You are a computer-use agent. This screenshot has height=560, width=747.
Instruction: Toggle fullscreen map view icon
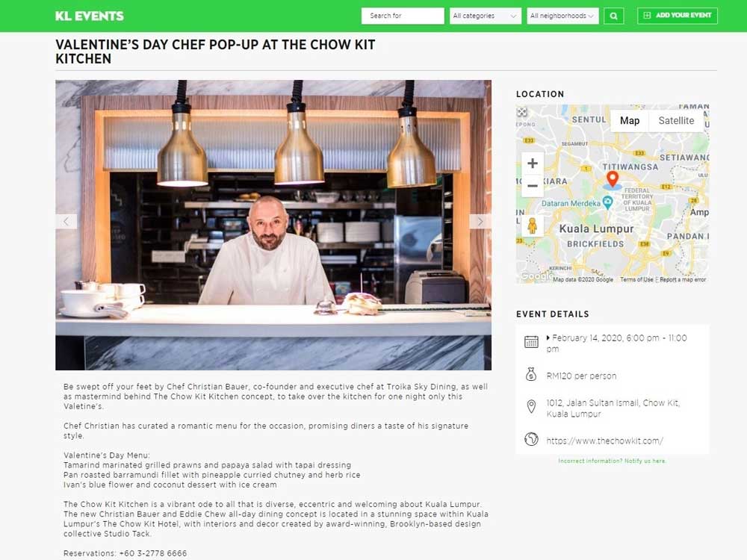point(522,112)
